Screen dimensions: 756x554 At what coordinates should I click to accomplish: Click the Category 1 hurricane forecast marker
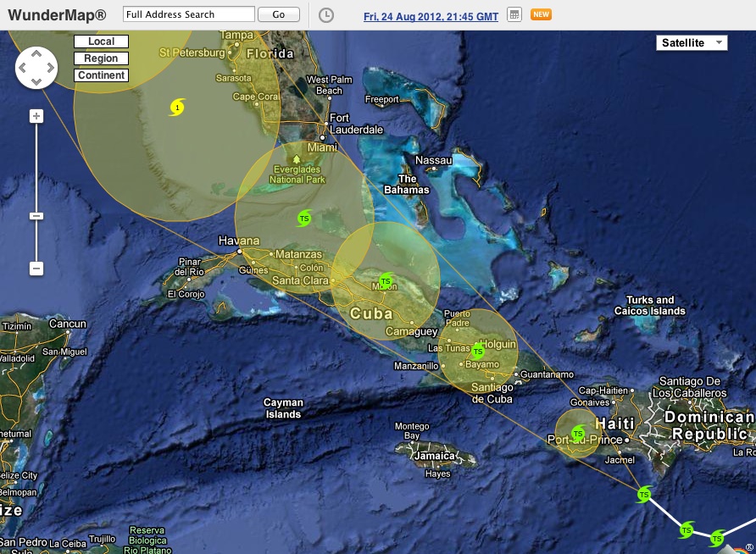pyautogui.click(x=177, y=107)
